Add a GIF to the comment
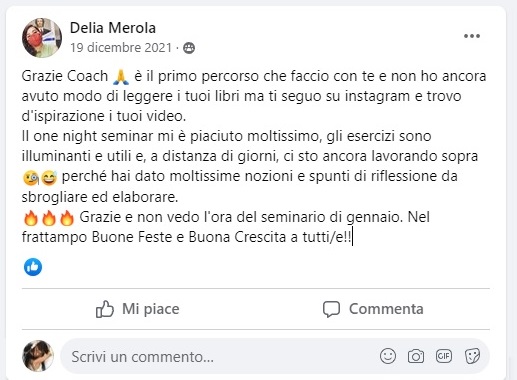 pyautogui.click(x=444, y=356)
